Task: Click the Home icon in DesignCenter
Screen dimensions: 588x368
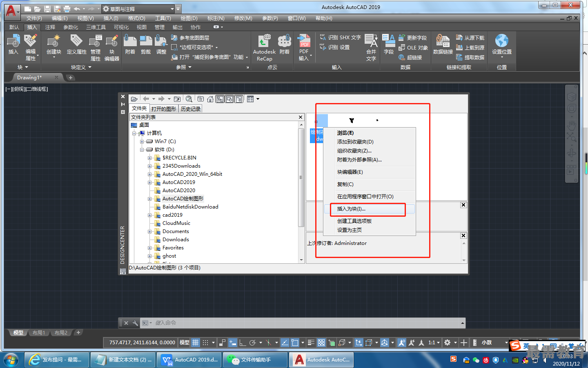Action: (210, 99)
